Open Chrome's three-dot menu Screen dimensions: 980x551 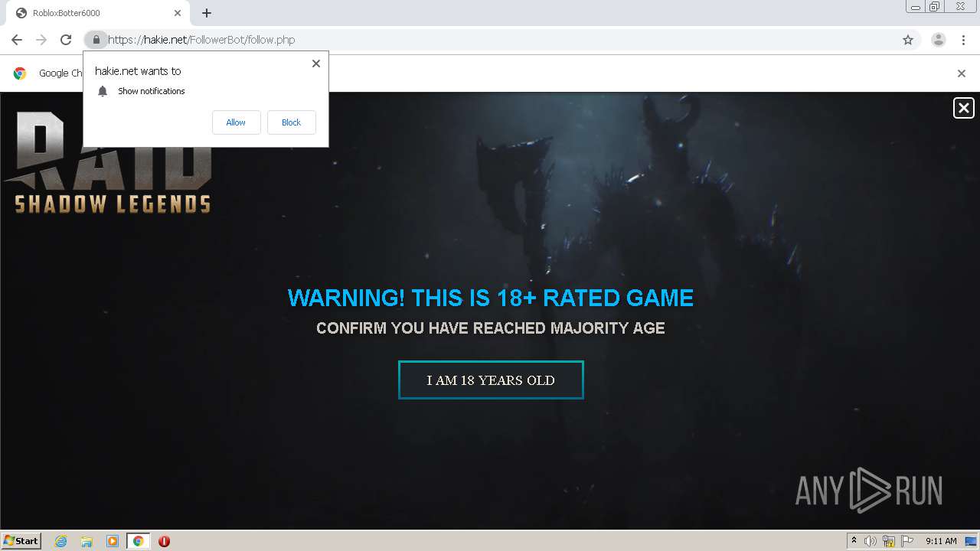[963, 40]
